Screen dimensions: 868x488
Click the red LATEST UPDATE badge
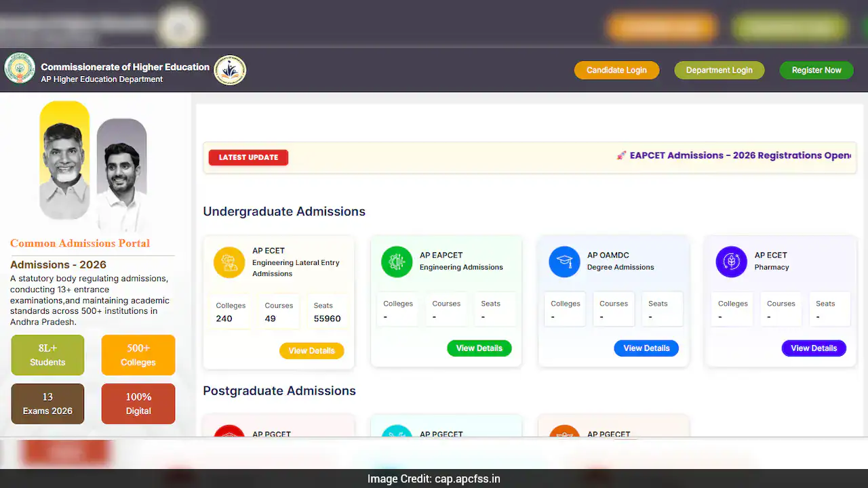(248, 157)
